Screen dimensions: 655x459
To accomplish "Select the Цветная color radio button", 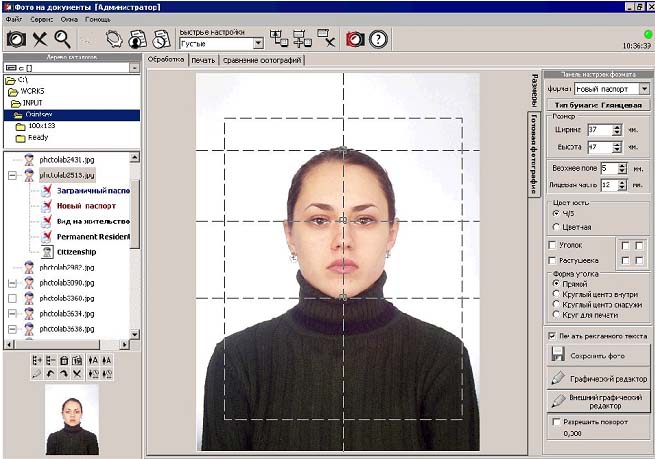I will (556, 226).
